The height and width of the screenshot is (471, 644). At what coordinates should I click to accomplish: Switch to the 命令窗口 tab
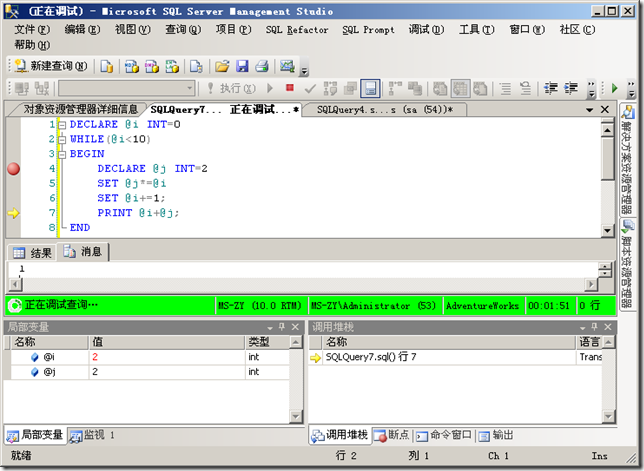444,435
